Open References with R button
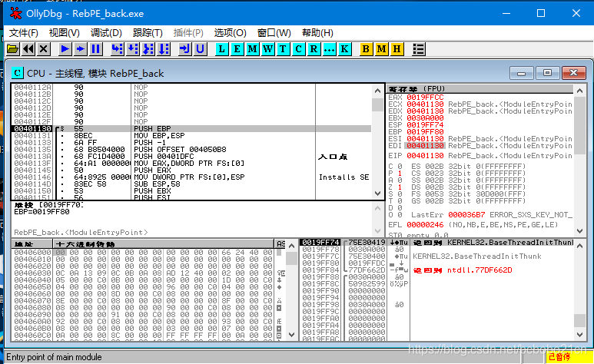 [314, 49]
